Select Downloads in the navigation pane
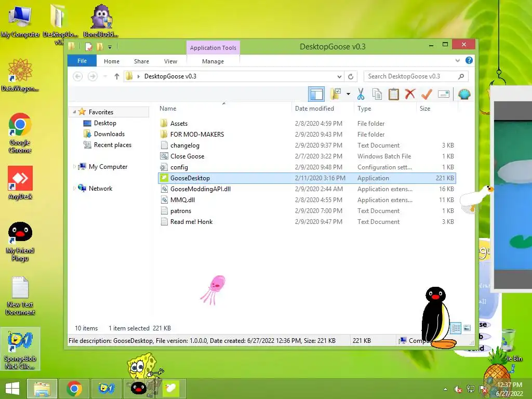532x399 pixels. 109,134
